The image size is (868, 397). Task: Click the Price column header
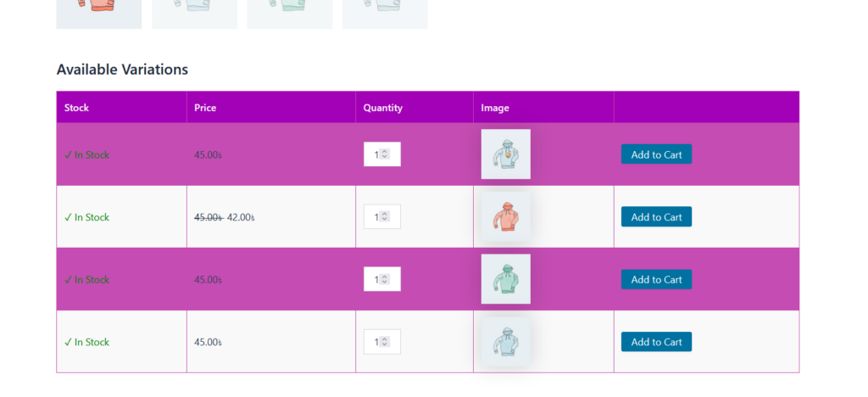coord(205,108)
